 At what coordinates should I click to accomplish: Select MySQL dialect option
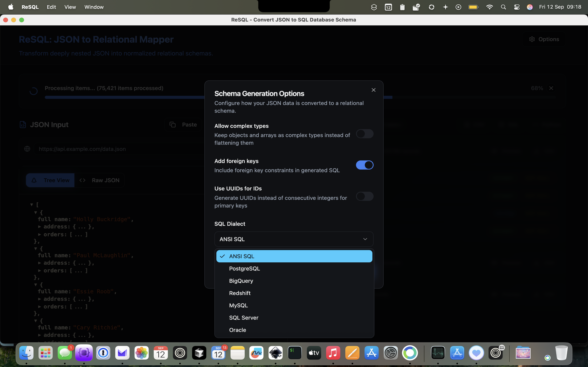pos(238,305)
